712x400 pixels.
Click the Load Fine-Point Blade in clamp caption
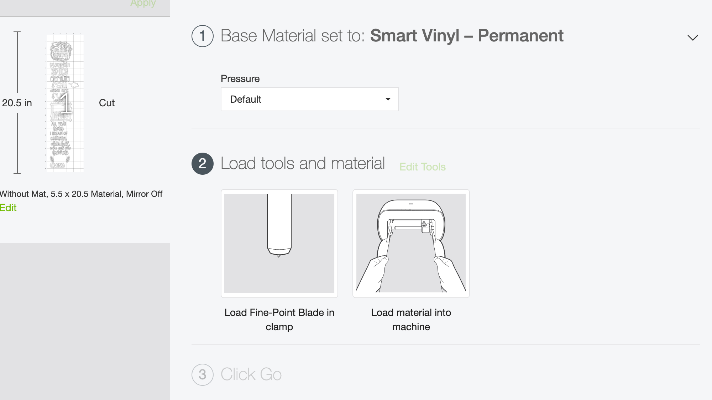(279, 319)
